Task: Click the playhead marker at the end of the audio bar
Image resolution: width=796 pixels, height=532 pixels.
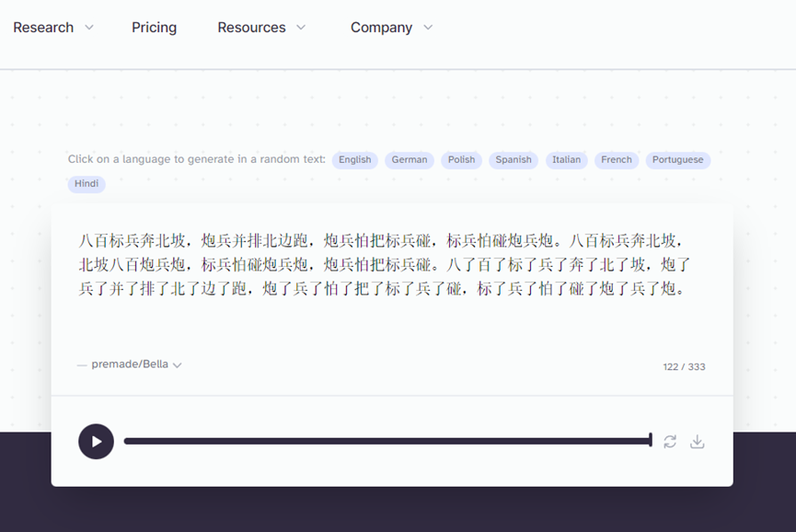Action: 651,441
